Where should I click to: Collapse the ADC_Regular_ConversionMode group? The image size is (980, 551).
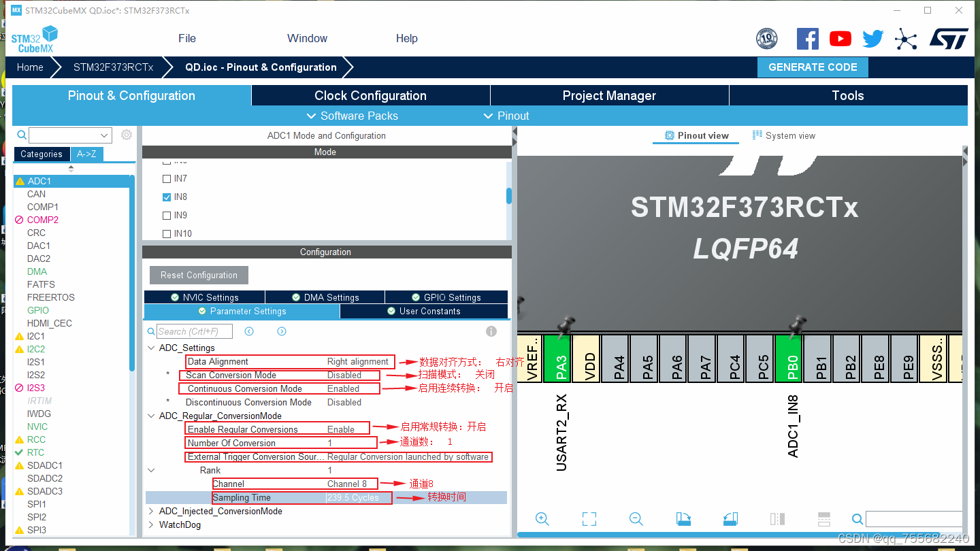(x=151, y=416)
